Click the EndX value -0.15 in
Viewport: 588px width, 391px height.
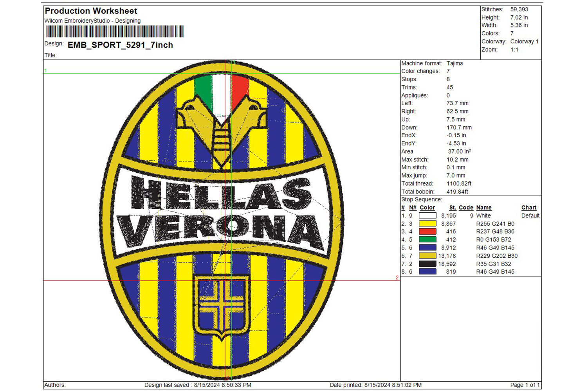456,135
